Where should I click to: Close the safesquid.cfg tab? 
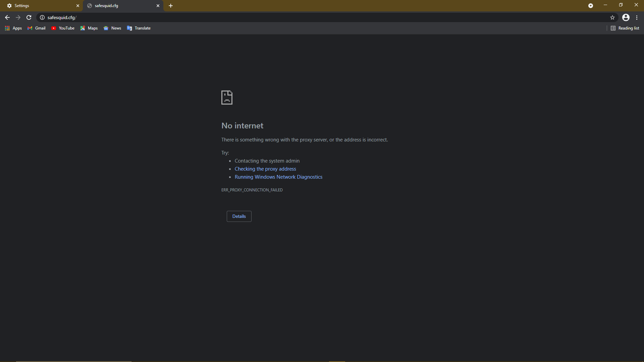click(158, 6)
